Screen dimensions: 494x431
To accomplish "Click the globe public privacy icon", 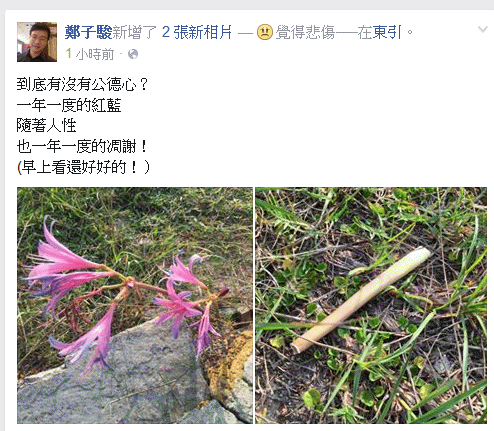I will [133, 54].
